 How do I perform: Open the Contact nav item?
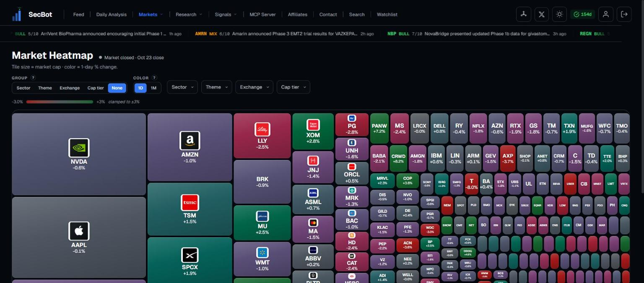pyautogui.click(x=328, y=14)
